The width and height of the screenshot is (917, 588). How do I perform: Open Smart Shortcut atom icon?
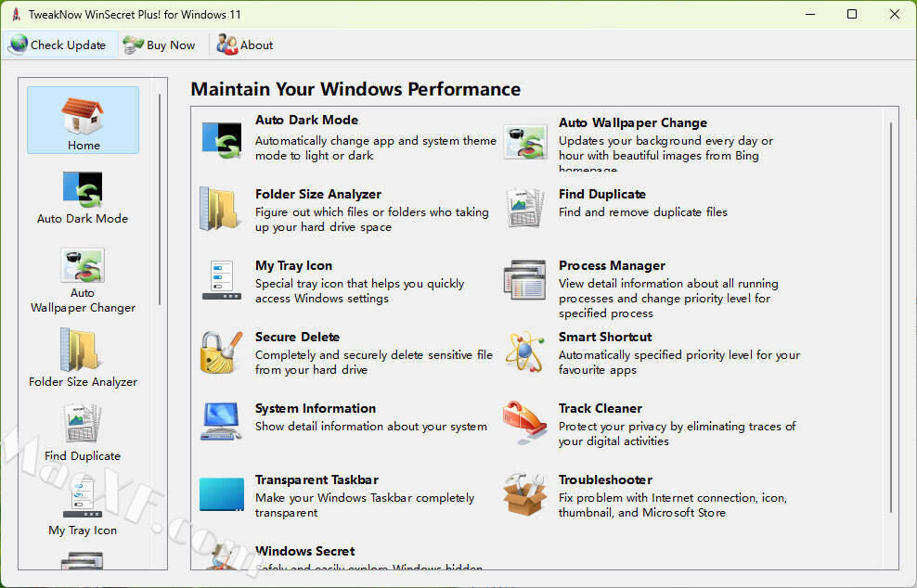[525, 352]
